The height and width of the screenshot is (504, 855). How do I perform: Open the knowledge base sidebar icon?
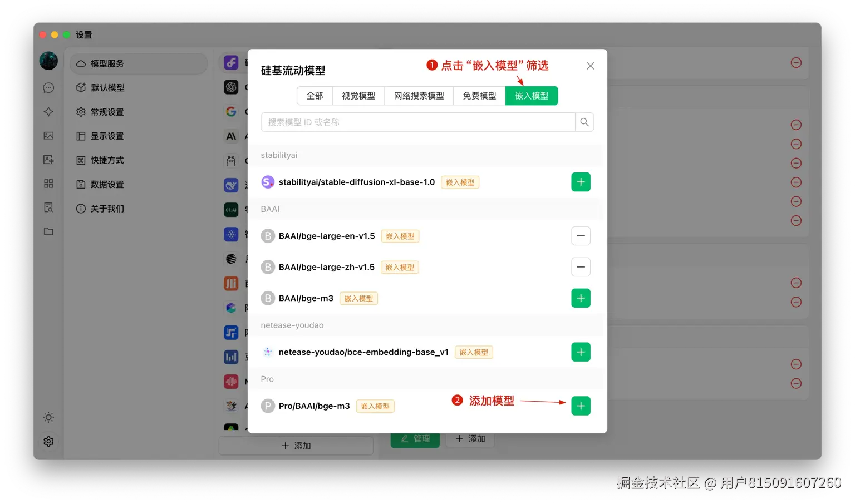(48, 207)
